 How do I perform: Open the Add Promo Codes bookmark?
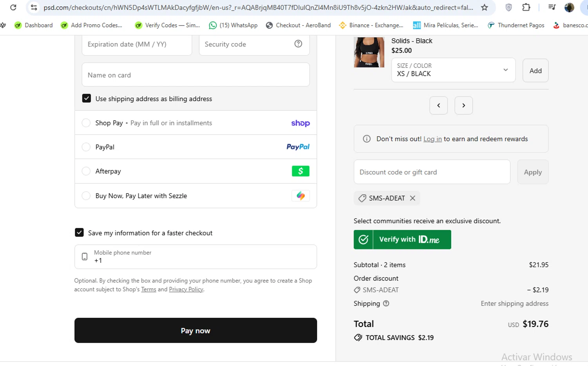tap(91, 25)
